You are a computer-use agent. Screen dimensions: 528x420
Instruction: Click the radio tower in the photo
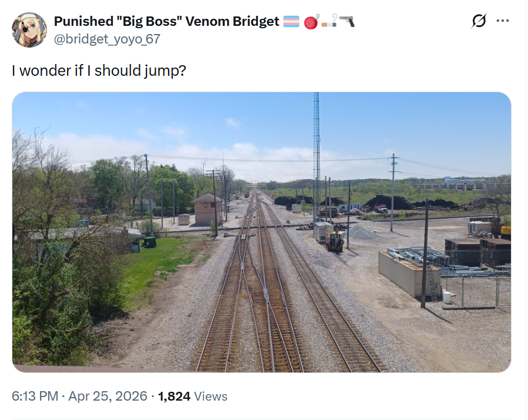[316, 147]
